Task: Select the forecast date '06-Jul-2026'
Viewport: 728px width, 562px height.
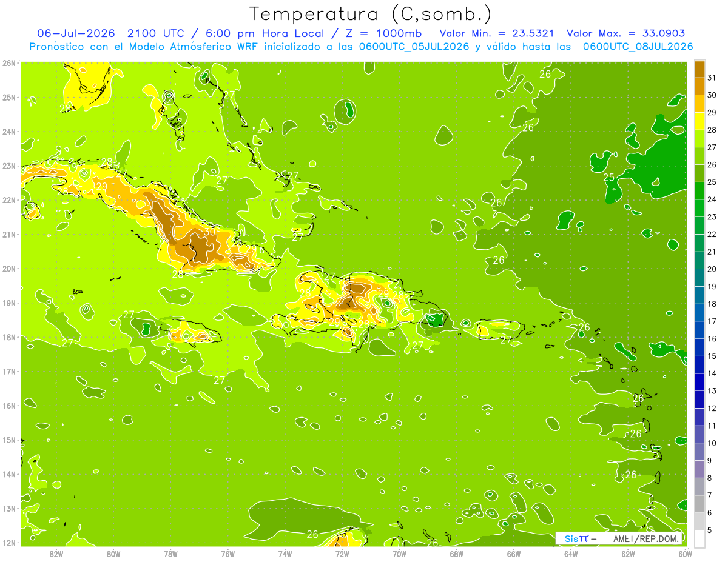Action: coord(77,33)
